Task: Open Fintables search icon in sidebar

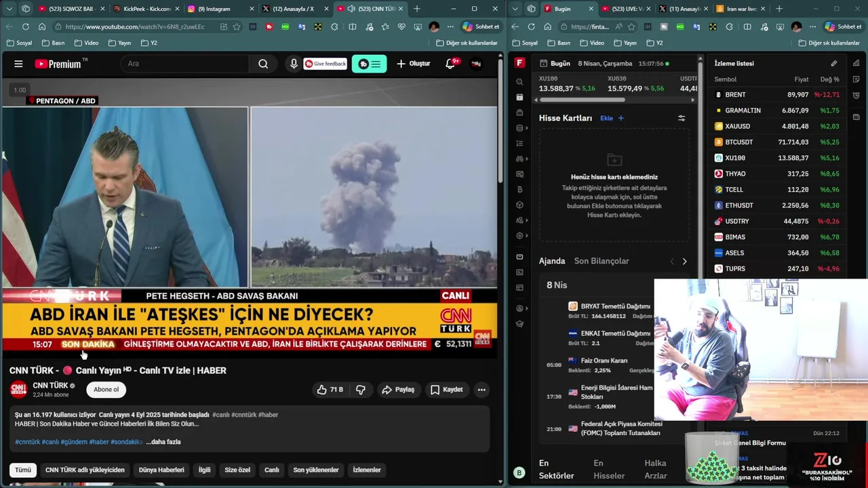Action: pyautogui.click(x=519, y=82)
